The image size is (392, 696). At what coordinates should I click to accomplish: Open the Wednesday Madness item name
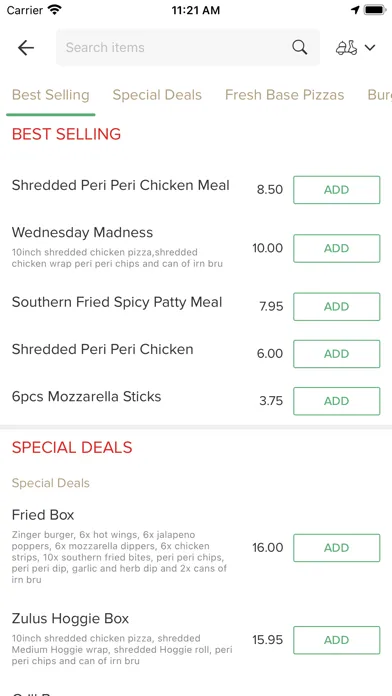click(x=82, y=233)
